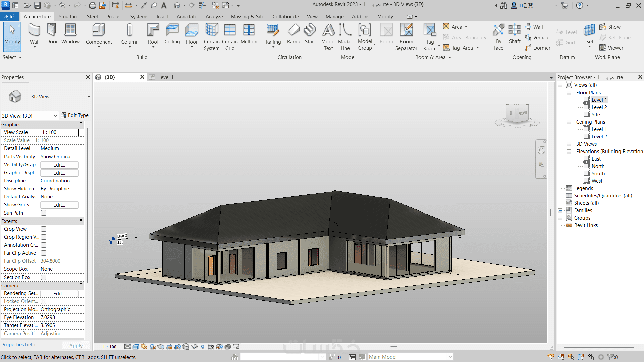Switch to the Level 1 view tab
This screenshot has height=362, width=644.
[165, 77]
